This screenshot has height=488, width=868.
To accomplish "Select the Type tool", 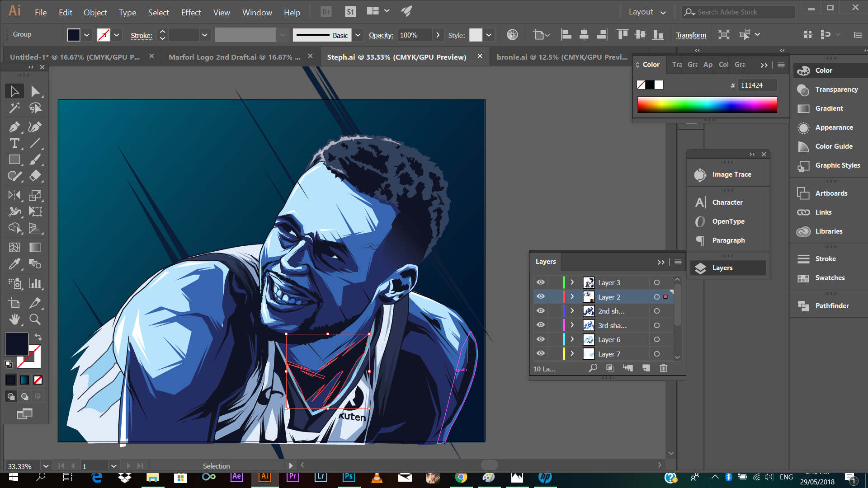I will pos(14,143).
